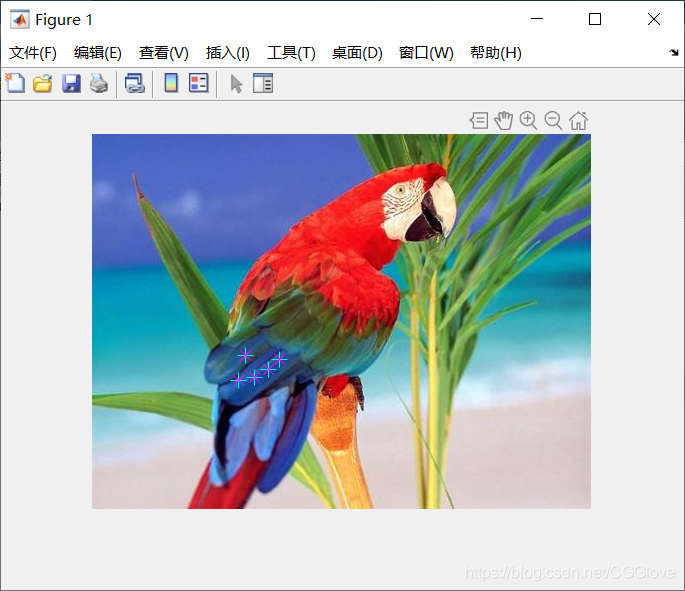The height and width of the screenshot is (591, 685).
Task: Click the data tips icon above axes
Action: point(479,121)
